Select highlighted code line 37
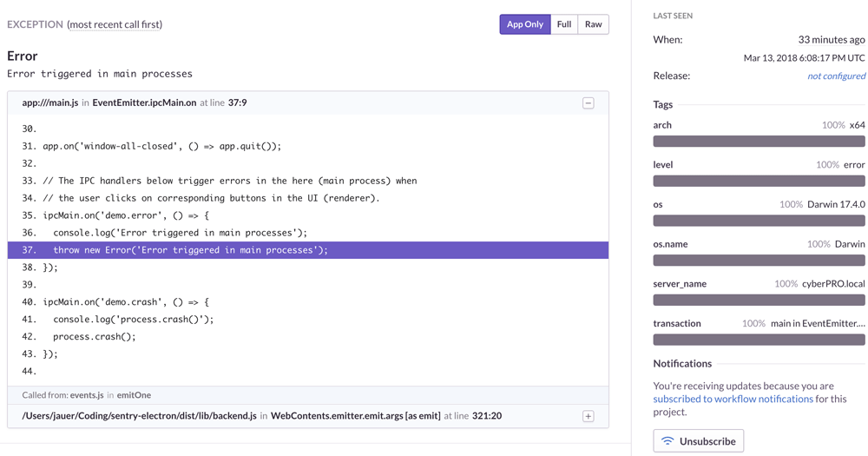868x456 pixels. click(x=308, y=250)
